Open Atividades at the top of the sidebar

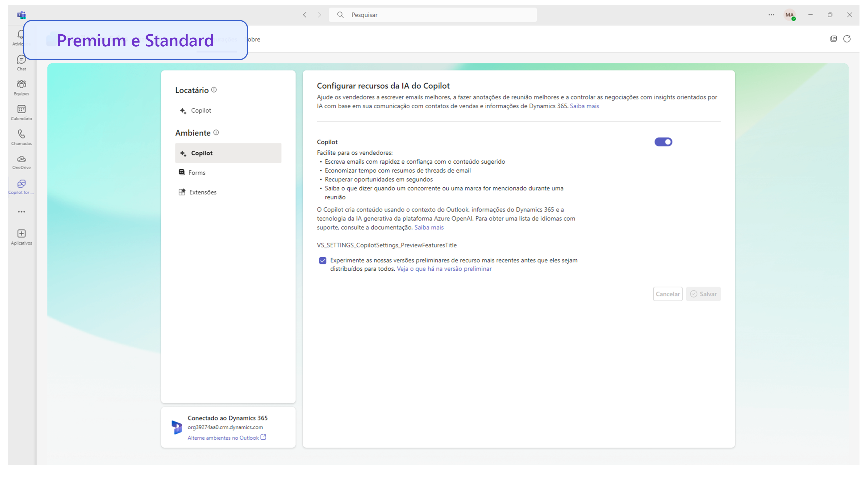[x=21, y=38]
